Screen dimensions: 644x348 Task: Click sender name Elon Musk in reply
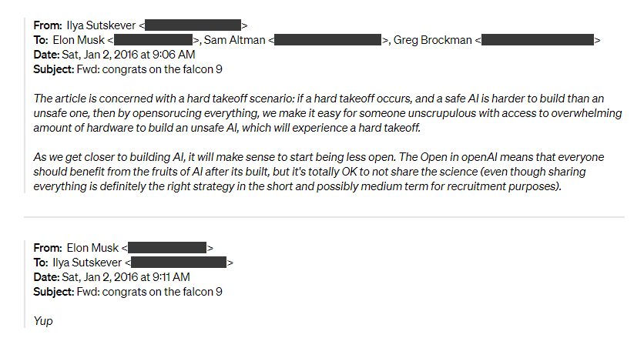[93, 248]
